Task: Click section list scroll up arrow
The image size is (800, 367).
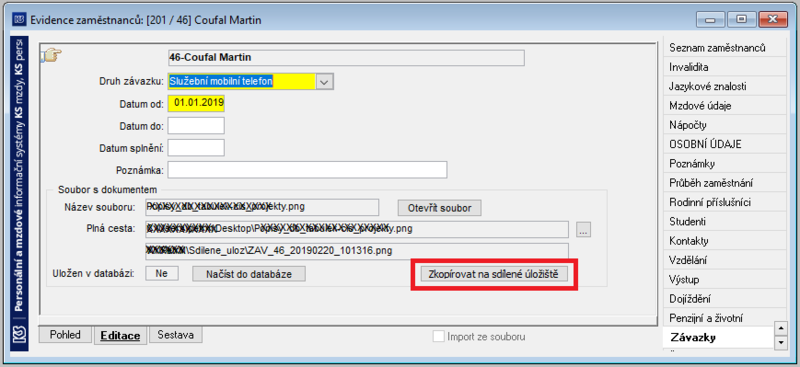Action: click(x=781, y=328)
